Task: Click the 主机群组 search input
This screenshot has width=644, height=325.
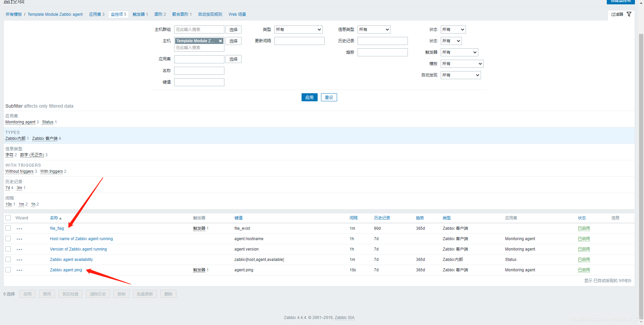Action: pyautogui.click(x=199, y=30)
